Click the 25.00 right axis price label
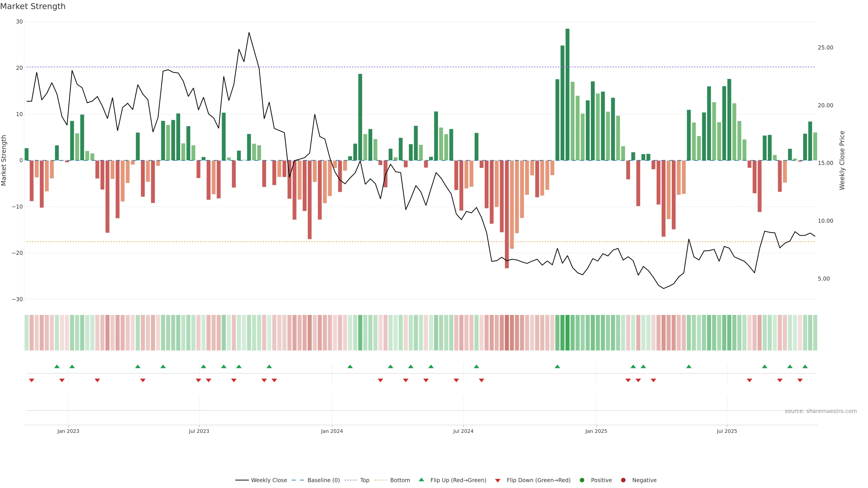This screenshot has width=868, height=488. [x=825, y=47]
